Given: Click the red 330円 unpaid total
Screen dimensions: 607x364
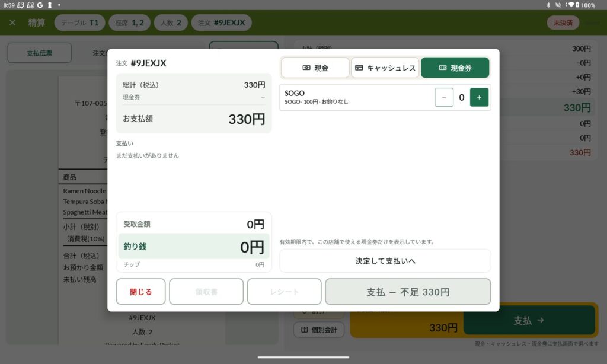Looking at the screenshot, I should pyautogui.click(x=580, y=152).
